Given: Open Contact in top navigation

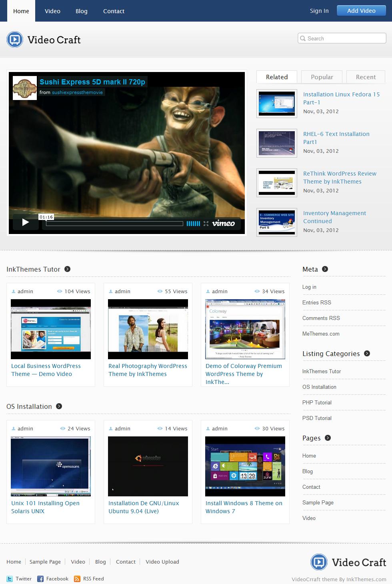Looking at the screenshot, I should pyautogui.click(x=114, y=11).
